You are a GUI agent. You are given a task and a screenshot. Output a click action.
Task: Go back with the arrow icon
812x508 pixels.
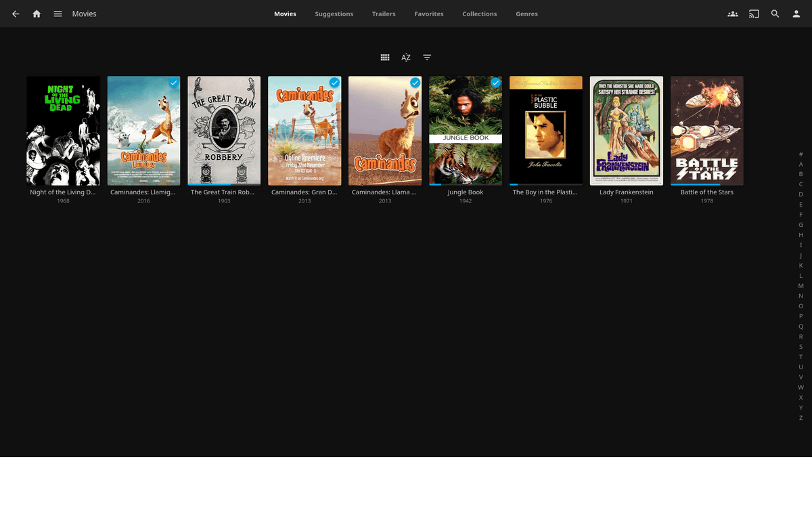coord(16,14)
